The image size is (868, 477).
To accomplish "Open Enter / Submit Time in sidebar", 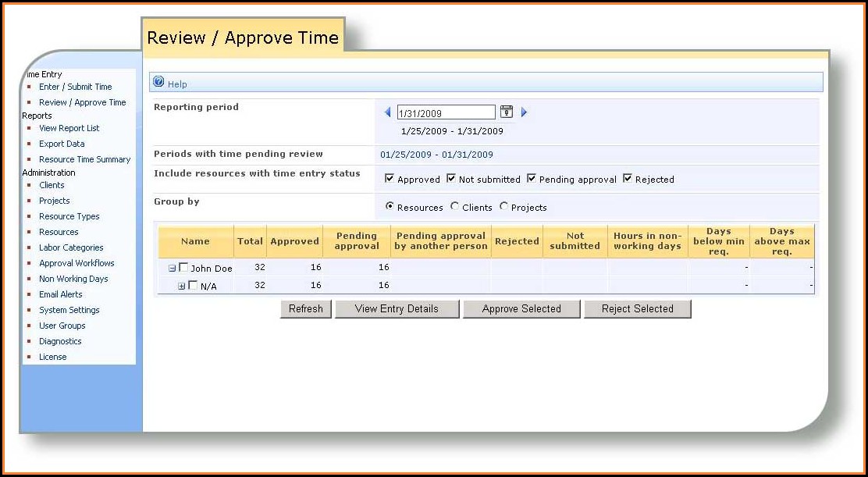I will click(75, 87).
